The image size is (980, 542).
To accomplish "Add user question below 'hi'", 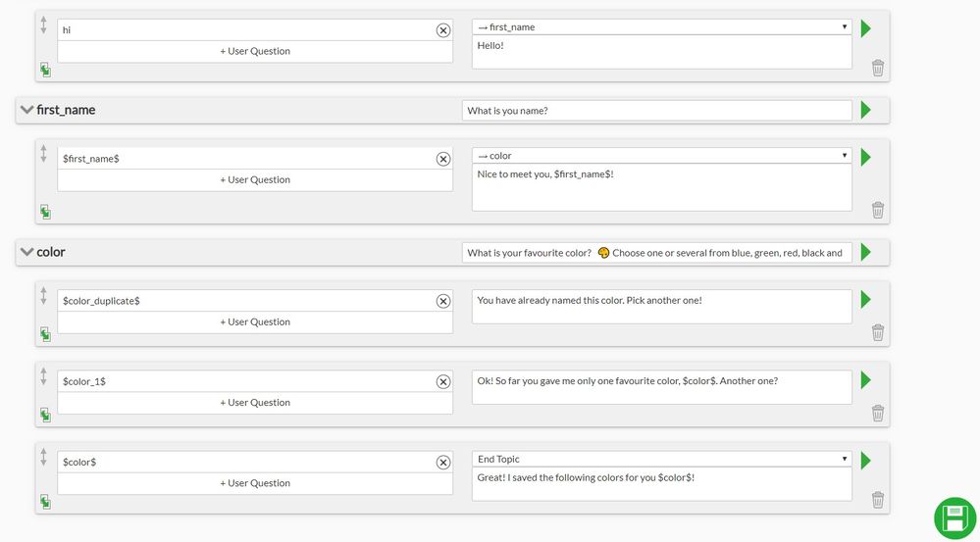I will [x=255, y=51].
